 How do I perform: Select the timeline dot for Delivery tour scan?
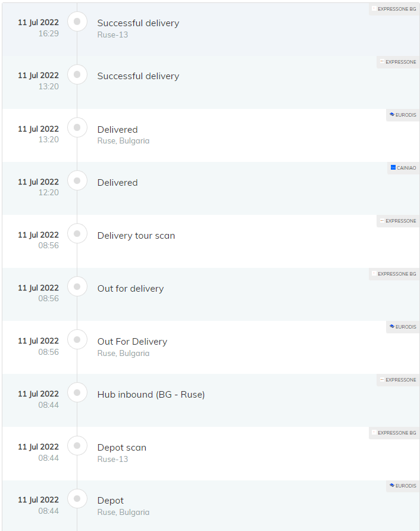click(x=77, y=234)
